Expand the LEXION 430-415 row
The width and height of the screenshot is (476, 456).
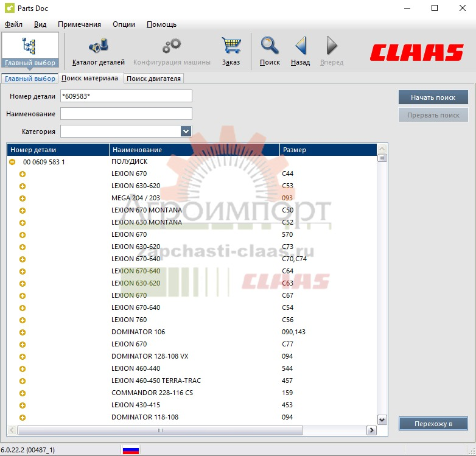23,405
